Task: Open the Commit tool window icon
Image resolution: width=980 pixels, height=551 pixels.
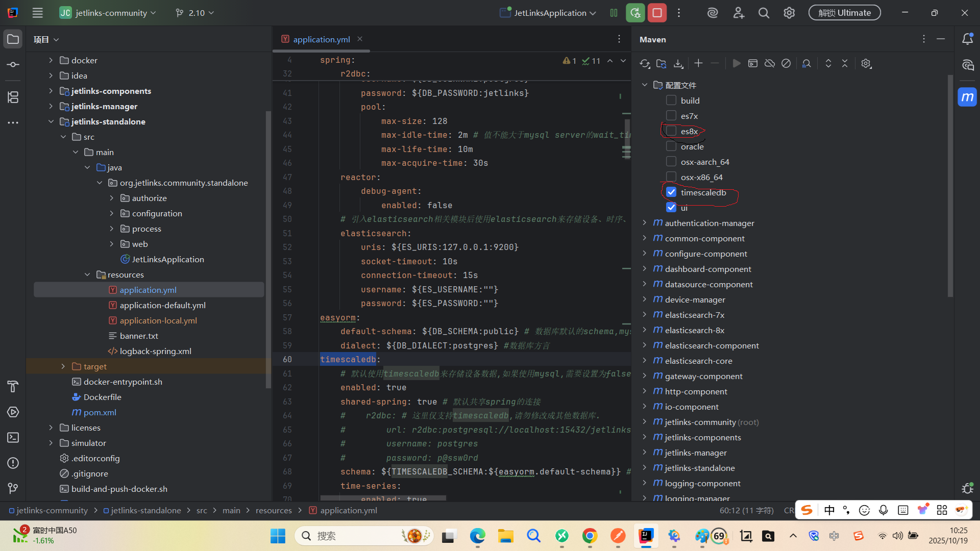Action: 13,65
